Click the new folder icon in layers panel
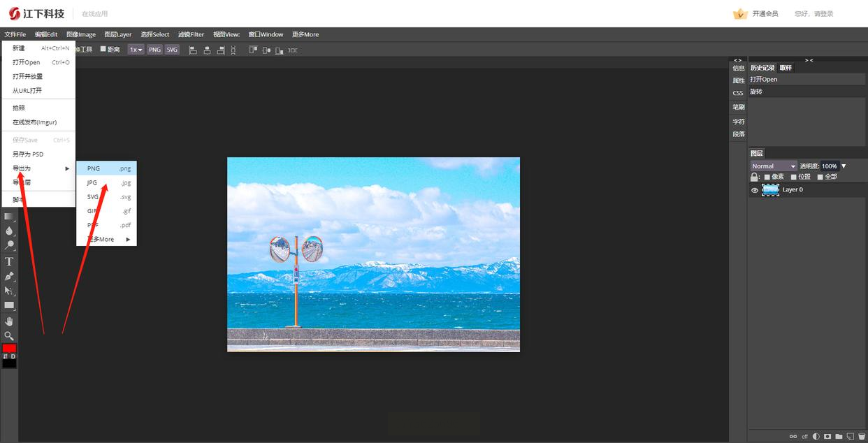Screen dimensions: 868x443 tap(839, 437)
